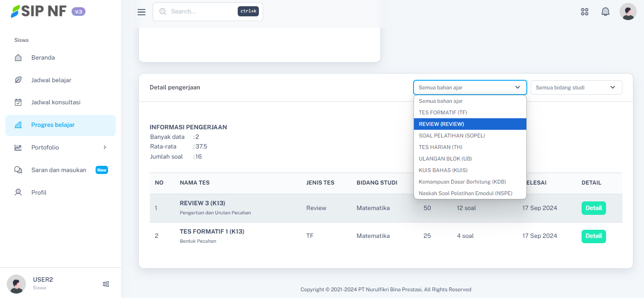Go to Saran dan masukan page
Screen dimensions: 644x298
click(x=59, y=170)
